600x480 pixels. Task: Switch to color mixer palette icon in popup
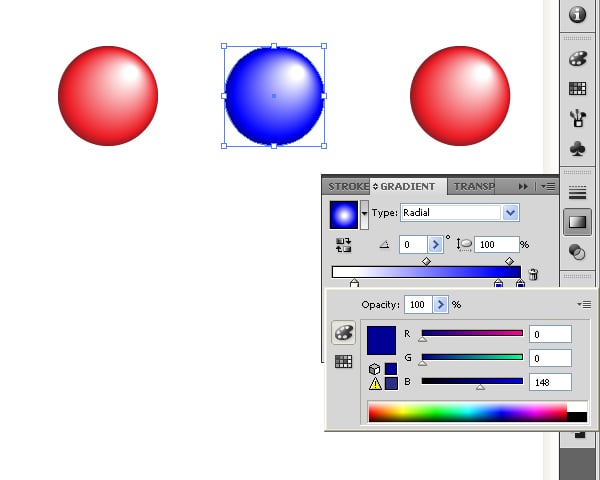tap(343, 333)
